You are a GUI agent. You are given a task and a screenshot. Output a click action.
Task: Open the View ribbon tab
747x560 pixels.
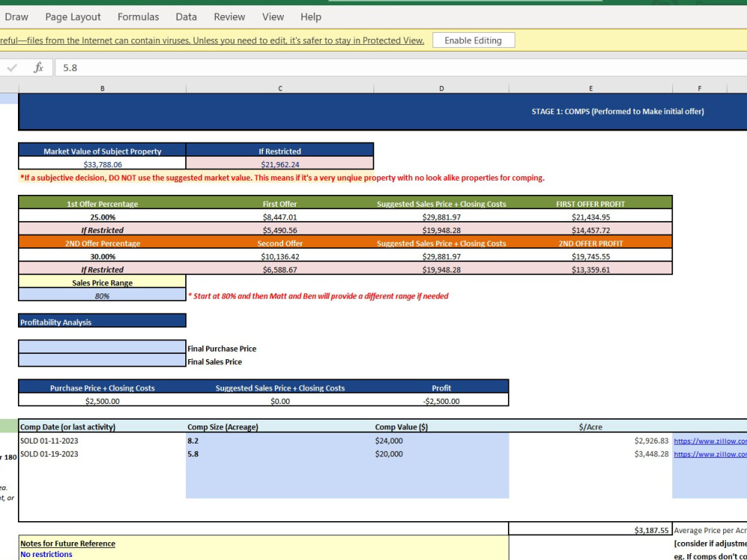(273, 16)
